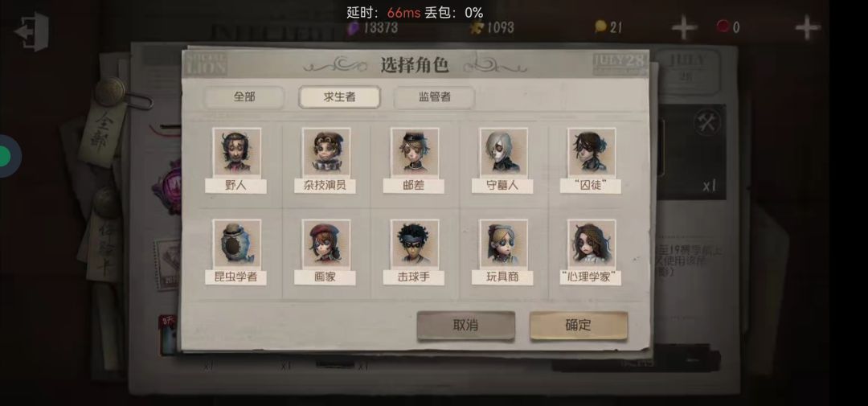
Task: Confirm selection with the 确定 button
Action: click(x=579, y=325)
